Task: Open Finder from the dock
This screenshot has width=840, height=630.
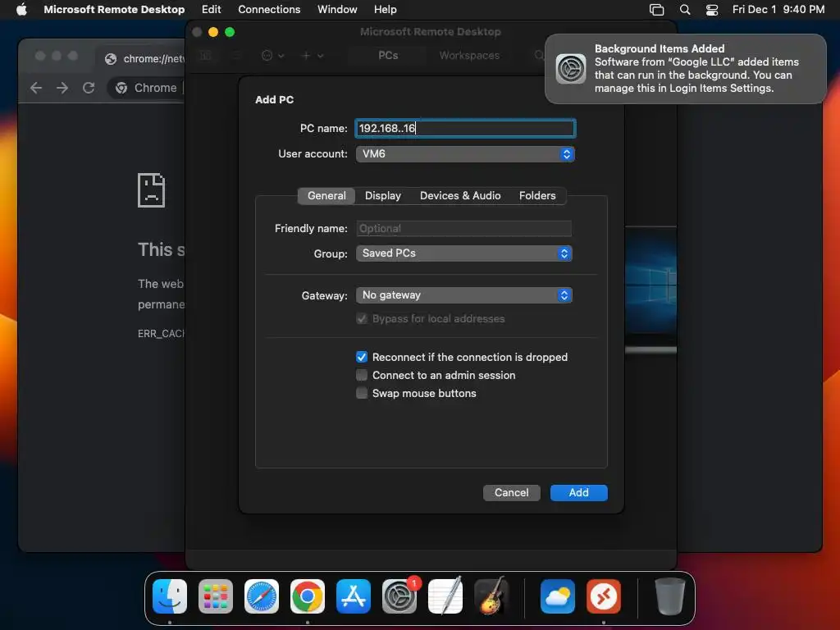Action: click(170, 596)
